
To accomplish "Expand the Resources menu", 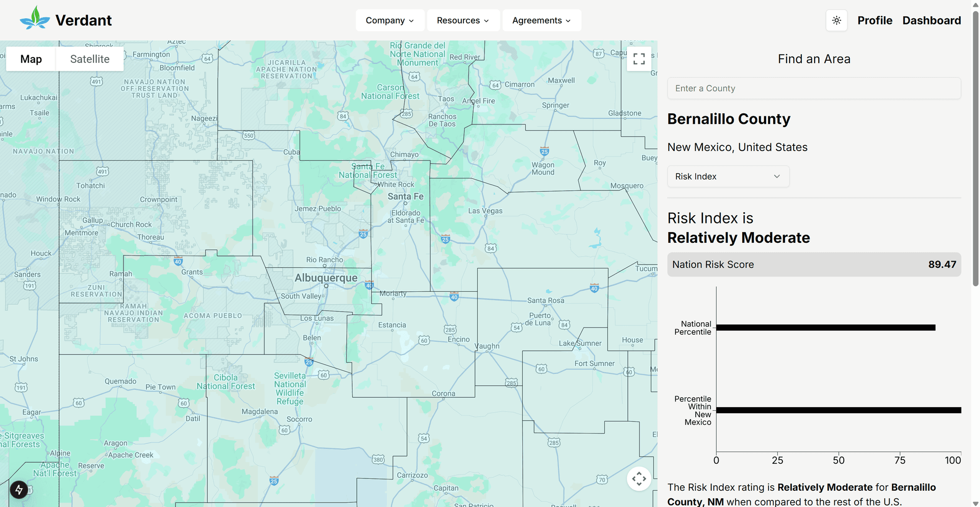I will coord(458,20).
